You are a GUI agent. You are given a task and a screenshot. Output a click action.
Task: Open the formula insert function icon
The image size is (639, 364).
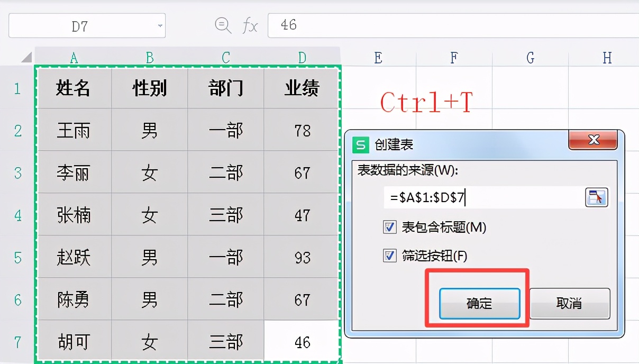coord(250,25)
